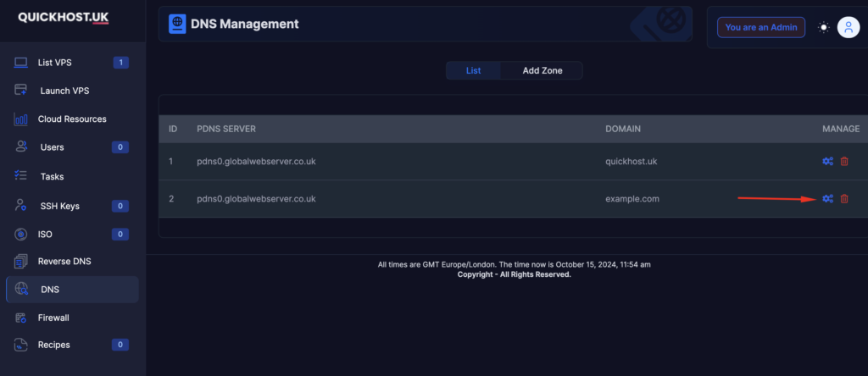
Task: Click the PDNS server cell in row 2
Action: 256,198
